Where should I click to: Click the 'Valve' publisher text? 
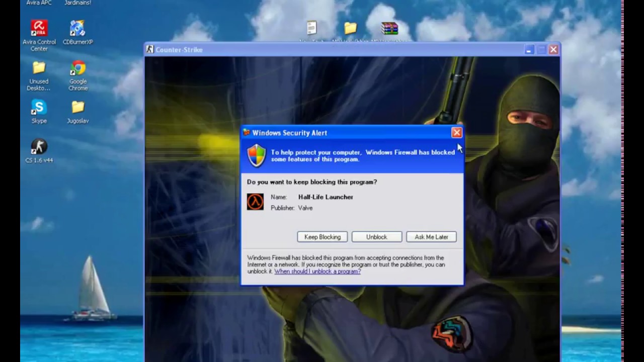tap(305, 208)
